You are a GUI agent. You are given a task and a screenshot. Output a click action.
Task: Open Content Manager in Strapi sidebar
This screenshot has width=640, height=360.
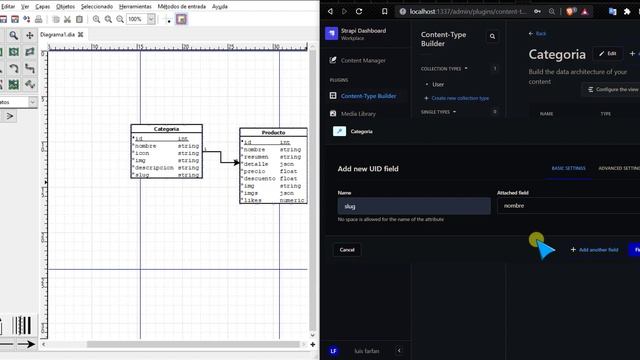(x=363, y=60)
